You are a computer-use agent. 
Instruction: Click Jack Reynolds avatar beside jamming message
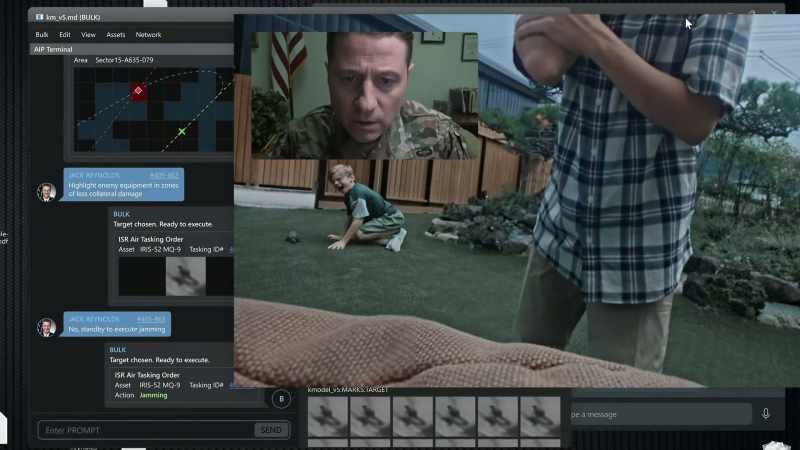(46, 327)
